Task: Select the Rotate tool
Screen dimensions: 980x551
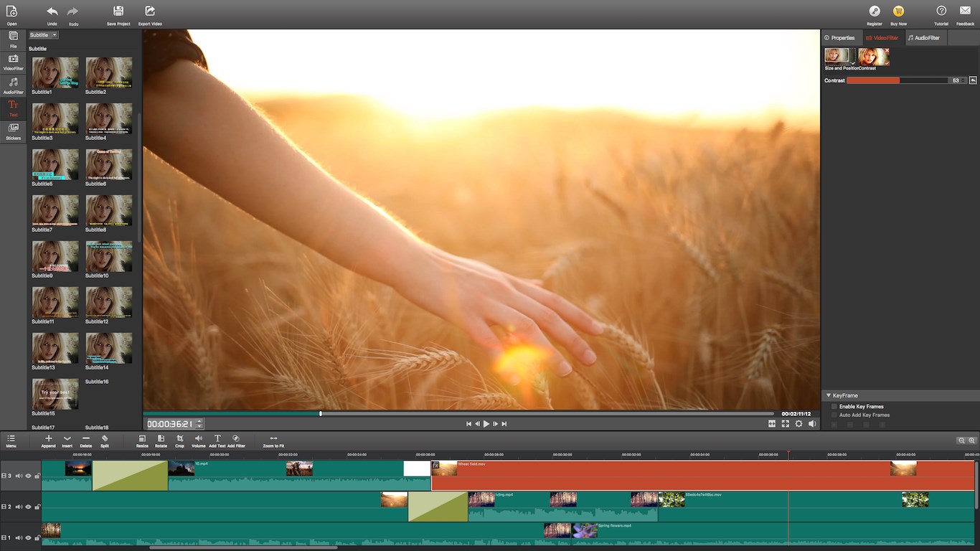Action: point(161,440)
